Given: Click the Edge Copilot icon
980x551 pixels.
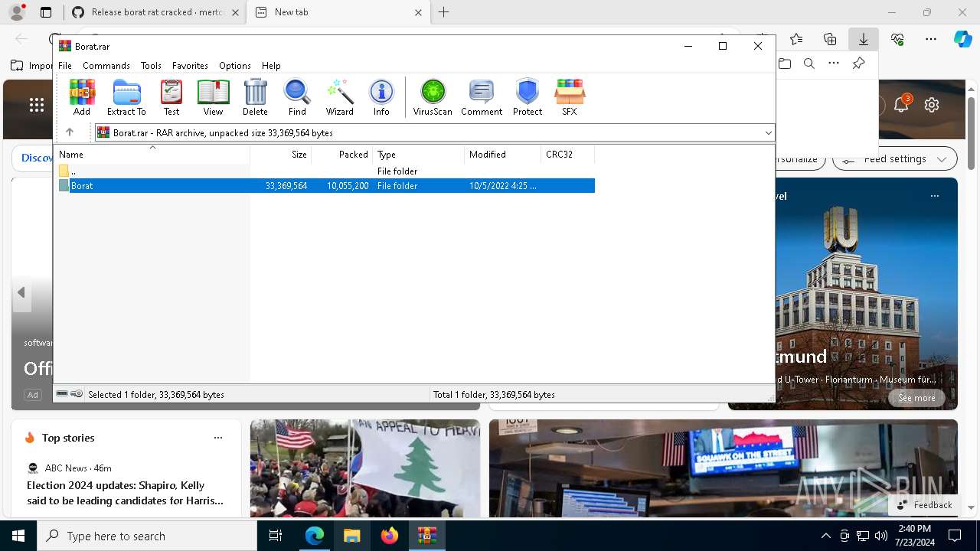Looking at the screenshot, I should click(x=962, y=39).
